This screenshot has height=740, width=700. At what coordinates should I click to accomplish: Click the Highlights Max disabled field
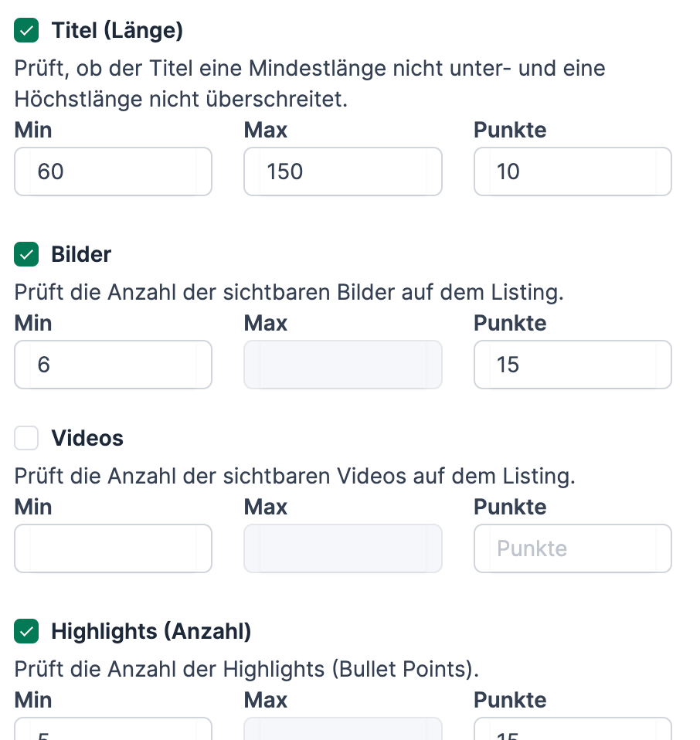(x=342, y=730)
